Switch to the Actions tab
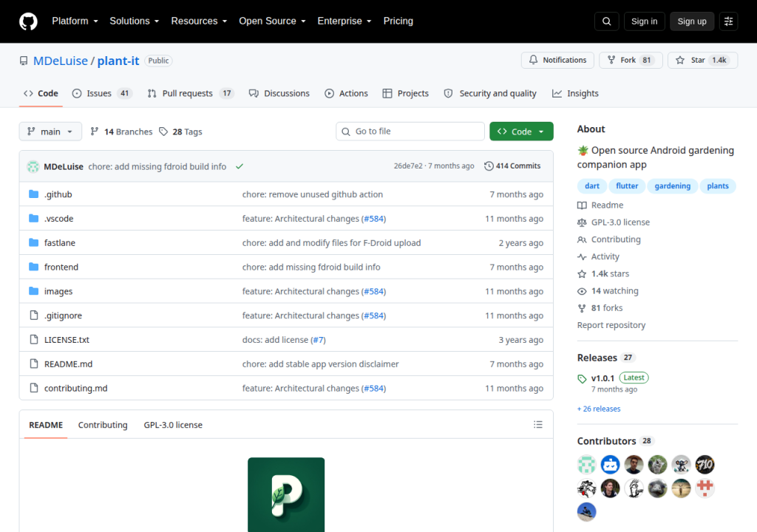 (x=346, y=93)
